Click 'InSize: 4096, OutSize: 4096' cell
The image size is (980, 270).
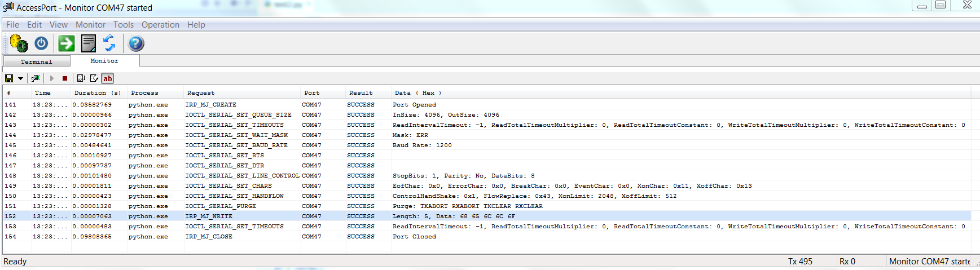[x=446, y=115]
